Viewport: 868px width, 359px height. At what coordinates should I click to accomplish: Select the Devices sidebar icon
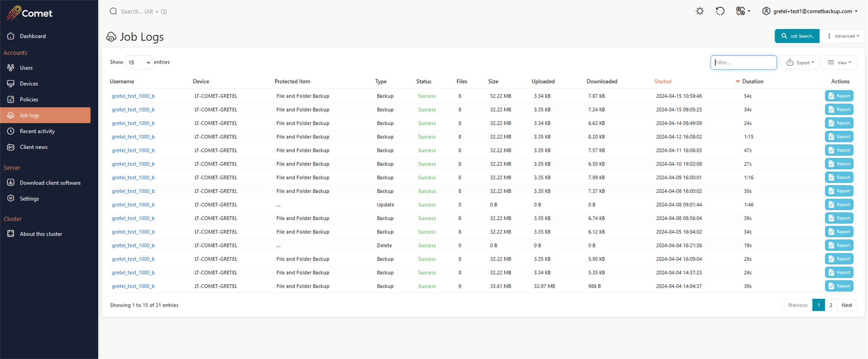(10, 83)
